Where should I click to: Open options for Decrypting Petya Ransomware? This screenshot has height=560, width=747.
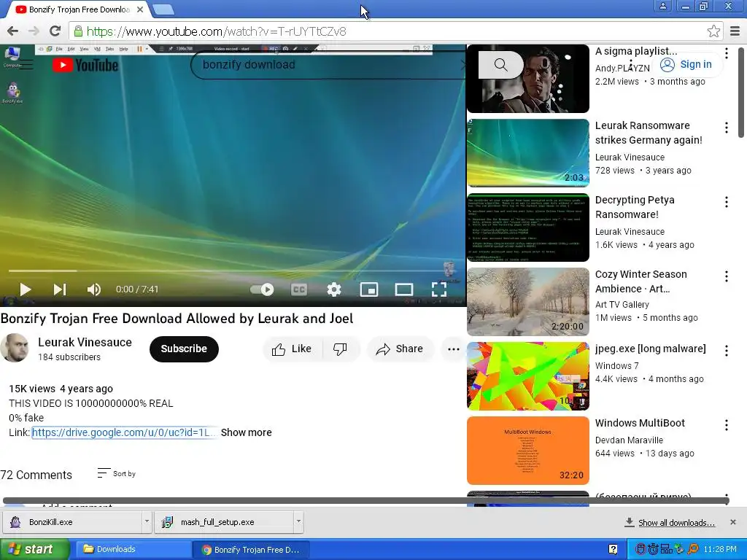726,202
